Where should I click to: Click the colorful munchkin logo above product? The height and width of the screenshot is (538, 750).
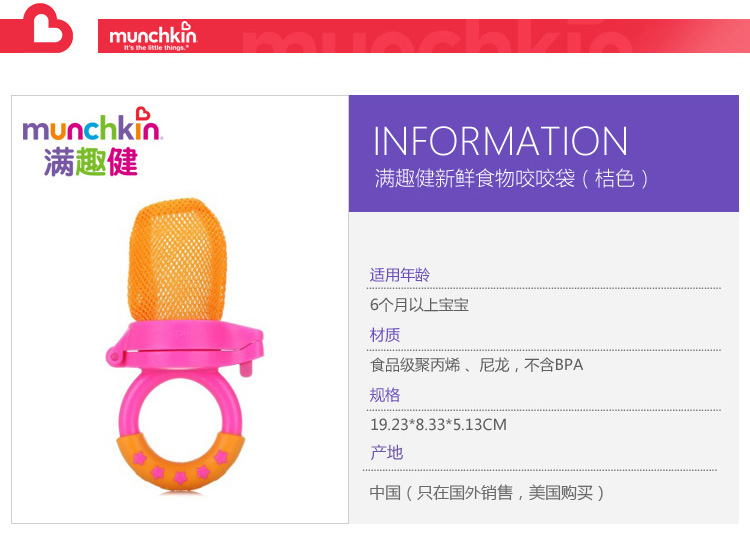click(91, 124)
